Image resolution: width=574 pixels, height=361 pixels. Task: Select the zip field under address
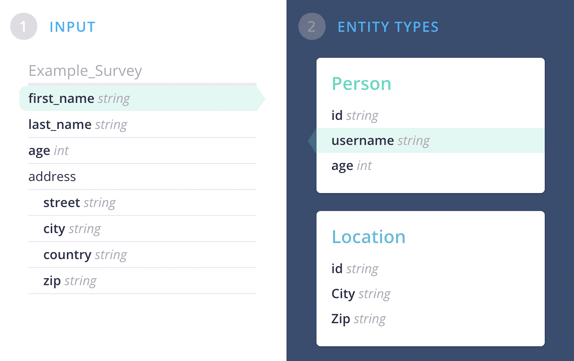pyautogui.click(x=142, y=280)
